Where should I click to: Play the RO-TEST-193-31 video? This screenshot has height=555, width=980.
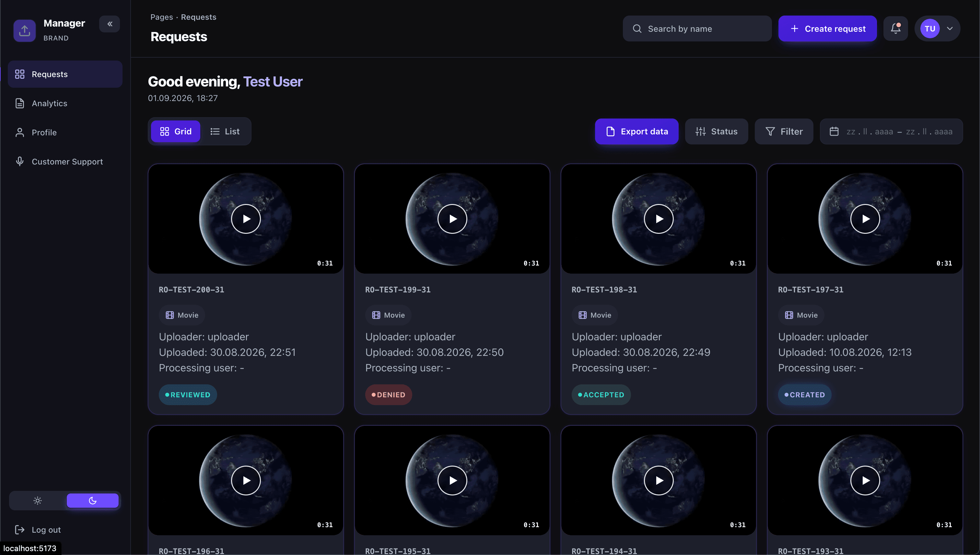pos(865,480)
